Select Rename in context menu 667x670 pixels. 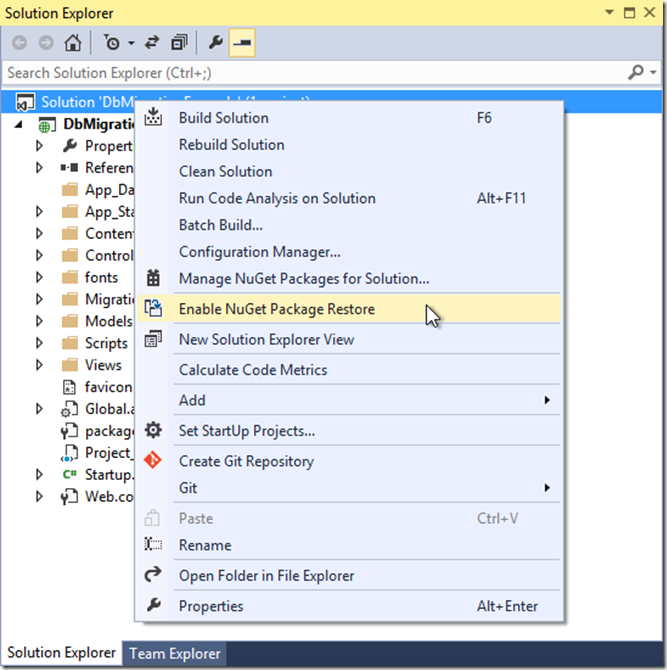348,546
